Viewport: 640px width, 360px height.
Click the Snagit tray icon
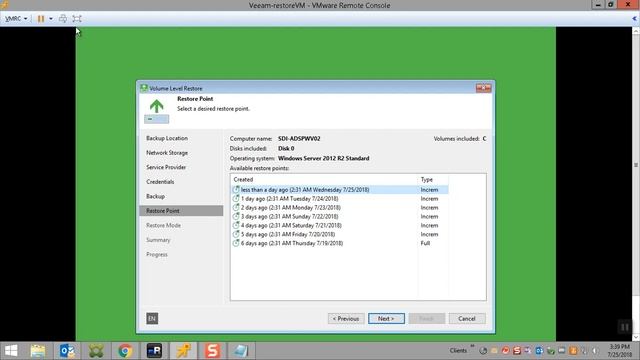[517, 351]
